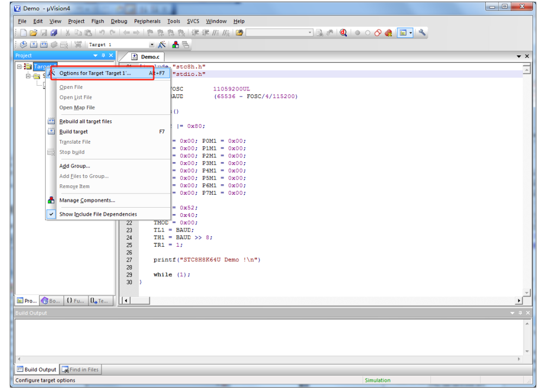
Task: Click the Rebuild all toolbar icon
Action: pos(44,44)
